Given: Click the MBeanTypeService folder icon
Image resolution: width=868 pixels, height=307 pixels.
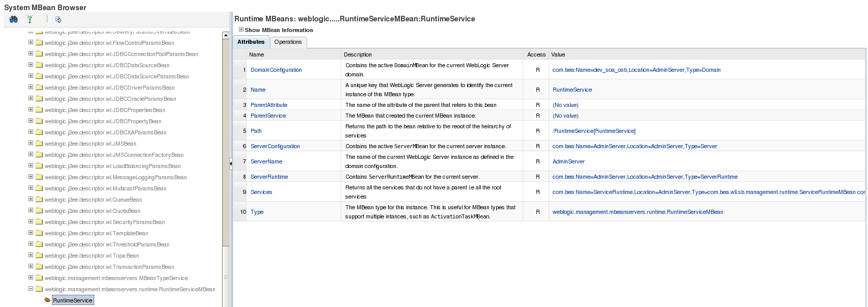Looking at the screenshot, I should click(x=39, y=278).
